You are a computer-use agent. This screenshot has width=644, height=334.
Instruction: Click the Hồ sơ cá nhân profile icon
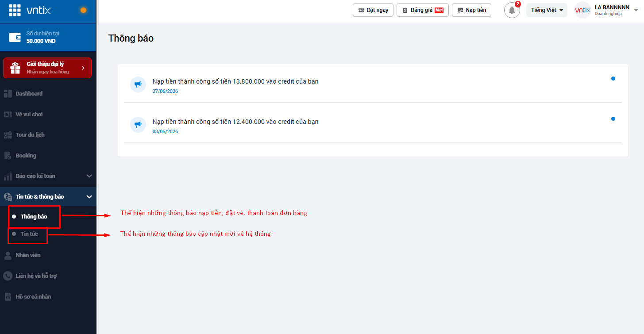(x=8, y=297)
